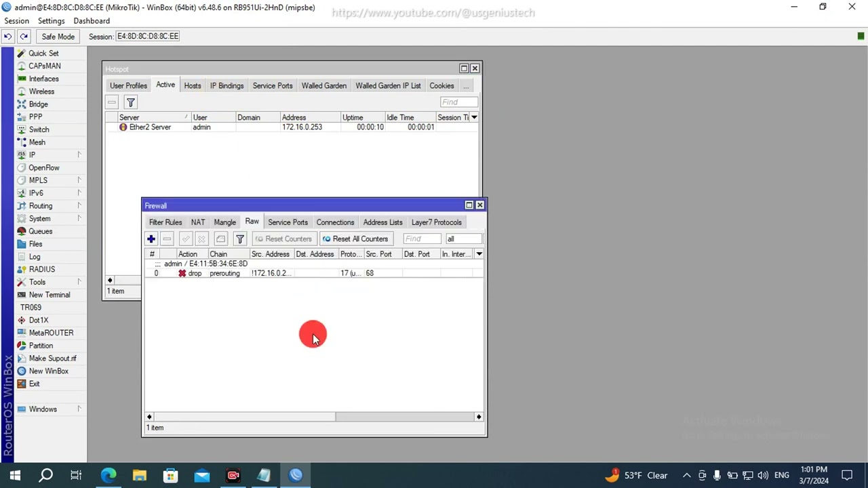Toggle the Safe Mode button
The width and height of the screenshot is (868, 488).
click(58, 37)
